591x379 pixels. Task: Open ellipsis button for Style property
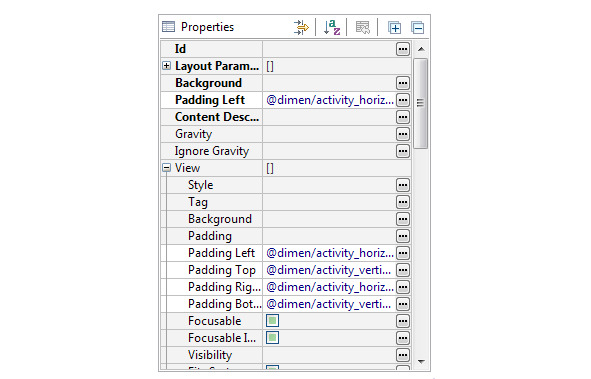tap(403, 185)
